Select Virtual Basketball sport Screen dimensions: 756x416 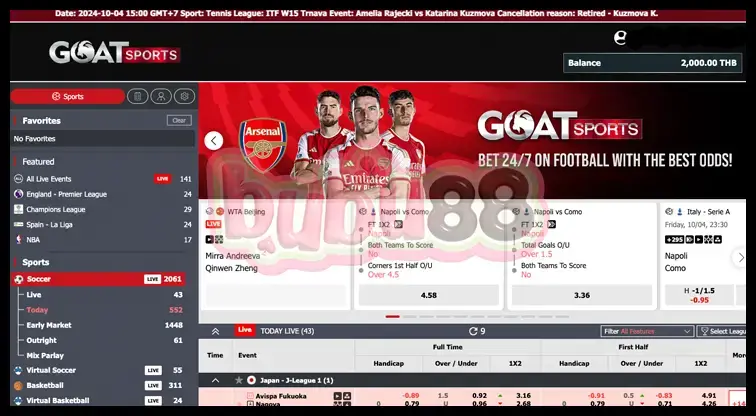coord(58,401)
